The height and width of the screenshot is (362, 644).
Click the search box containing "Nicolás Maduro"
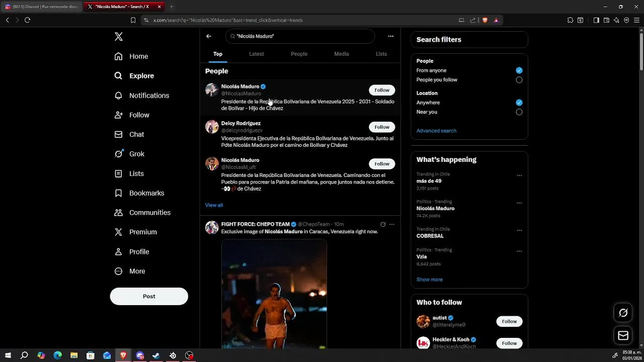tap(300, 36)
